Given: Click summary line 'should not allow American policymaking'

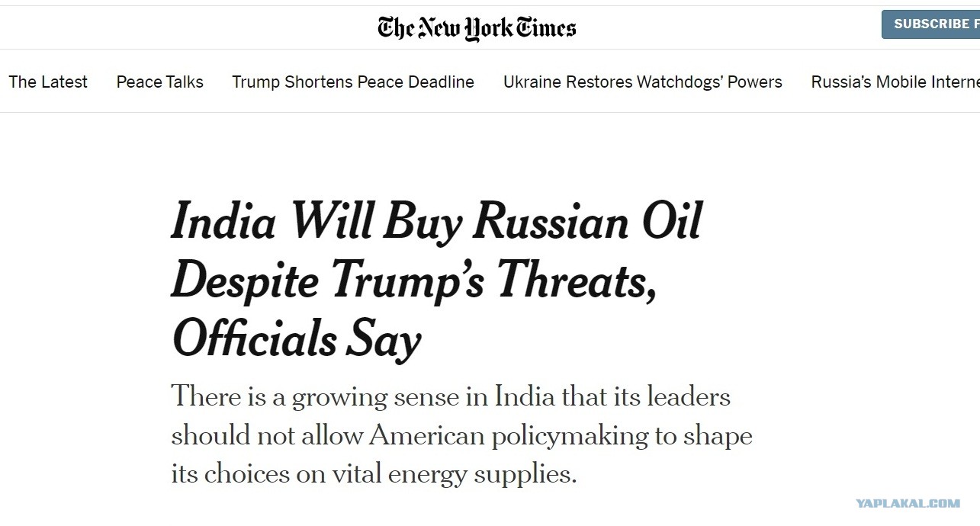Looking at the screenshot, I should point(461,435).
